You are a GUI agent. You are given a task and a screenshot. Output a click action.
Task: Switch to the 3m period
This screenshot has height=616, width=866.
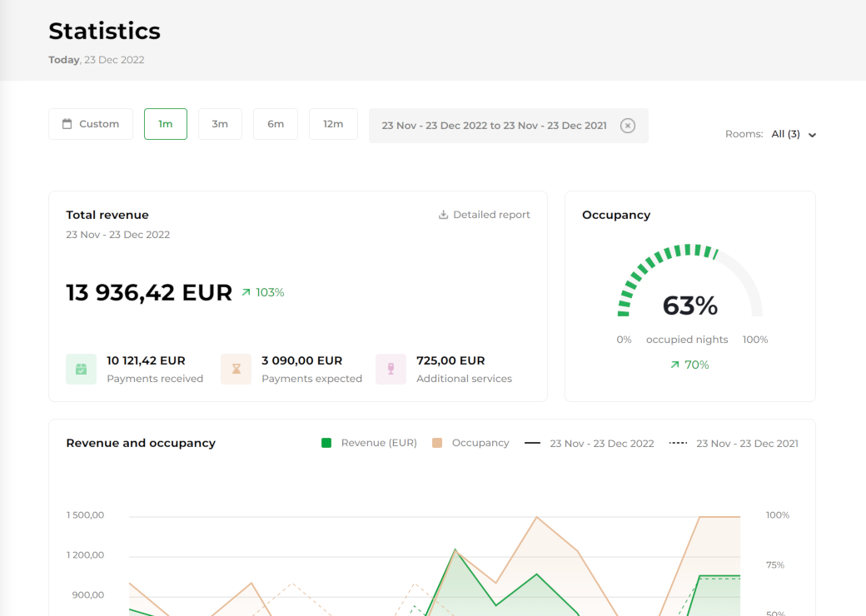point(220,124)
